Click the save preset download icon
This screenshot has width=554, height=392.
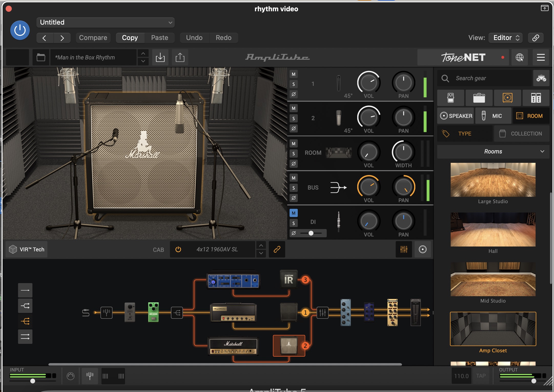tap(160, 57)
